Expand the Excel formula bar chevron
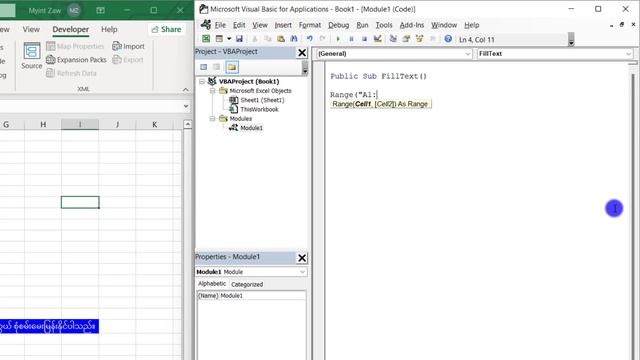The height and width of the screenshot is (360, 640). pos(186,106)
